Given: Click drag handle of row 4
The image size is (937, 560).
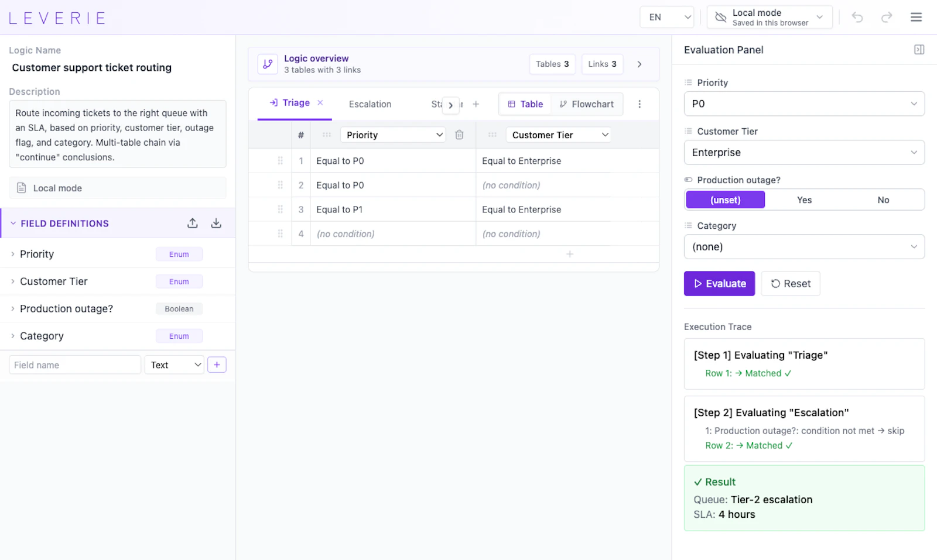Looking at the screenshot, I should coord(280,233).
